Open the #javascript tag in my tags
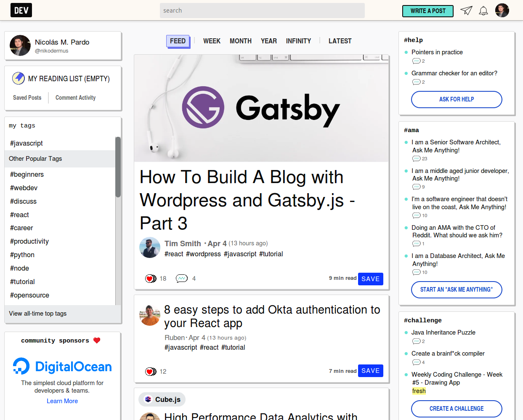The height and width of the screenshot is (420, 523). pyautogui.click(x=27, y=143)
